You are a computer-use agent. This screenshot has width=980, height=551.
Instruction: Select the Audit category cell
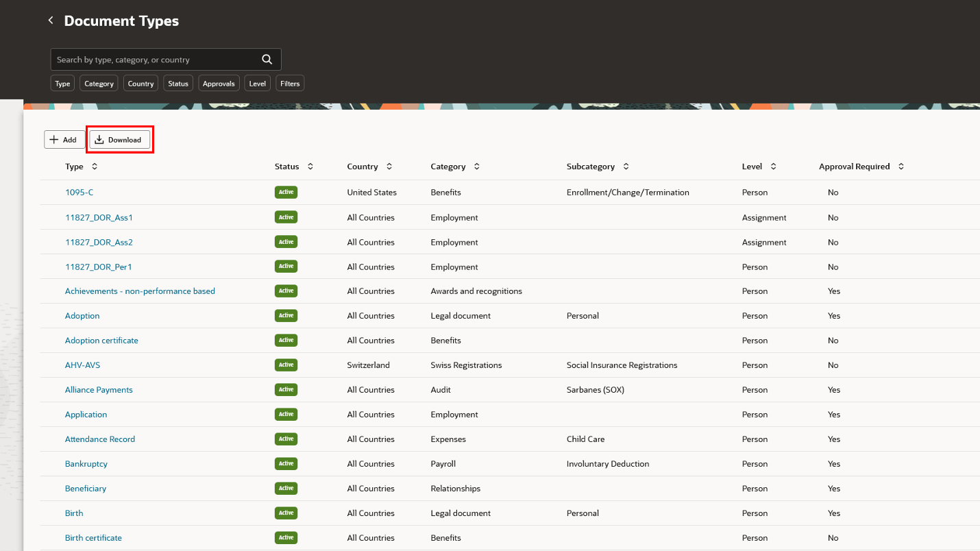pos(441,390)
